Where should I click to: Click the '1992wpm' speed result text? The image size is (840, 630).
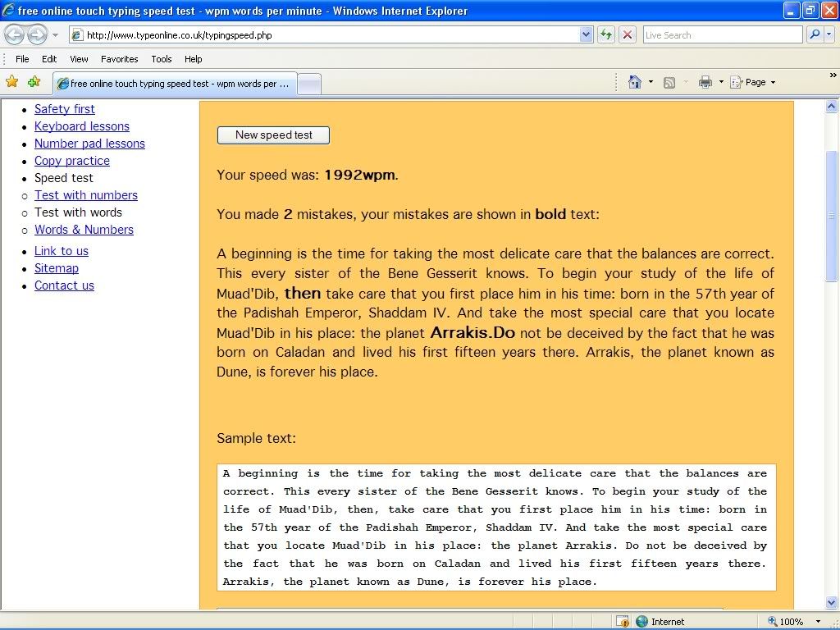tap(360, 176)
